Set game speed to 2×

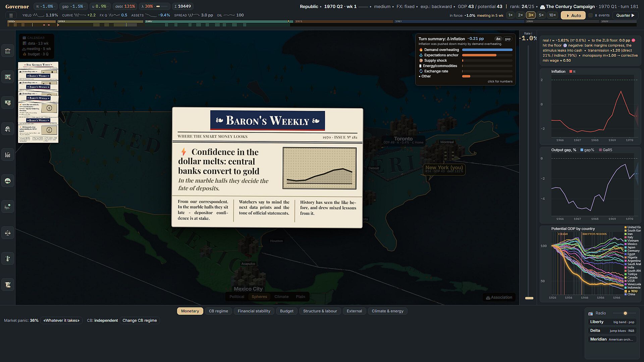pyautogui.click(x=520, y=15)
